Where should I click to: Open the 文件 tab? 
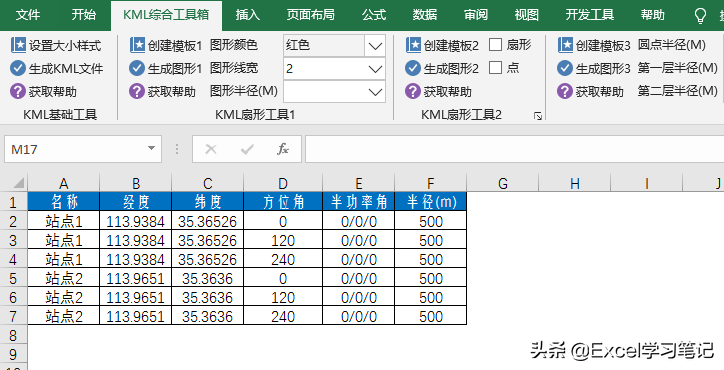[28, 15]
